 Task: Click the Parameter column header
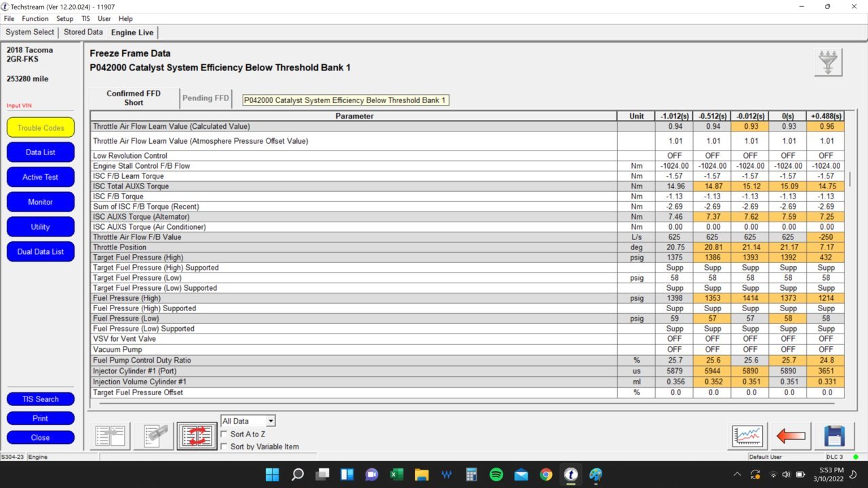pos(354,116)
